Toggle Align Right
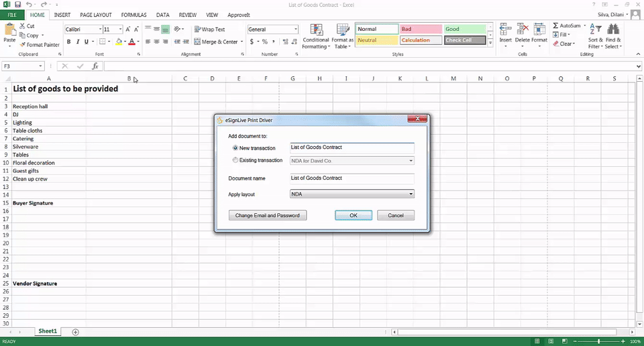Image resolution: width=644 pixels, height=346 pixels. point(165,42)
